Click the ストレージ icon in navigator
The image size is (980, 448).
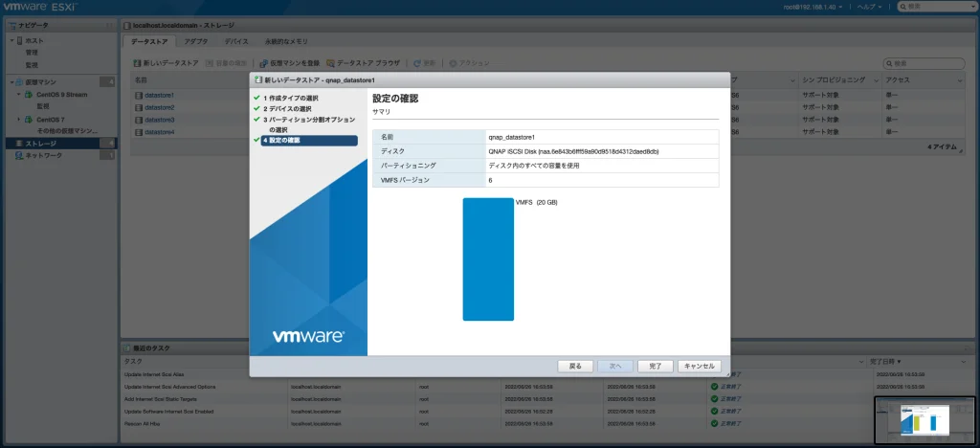pos(19,143)
